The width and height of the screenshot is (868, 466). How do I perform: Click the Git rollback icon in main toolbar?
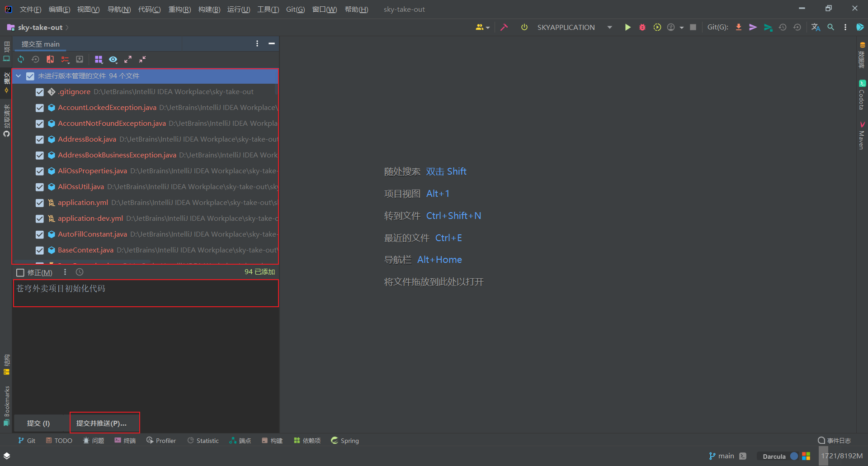tap(797, 27)
